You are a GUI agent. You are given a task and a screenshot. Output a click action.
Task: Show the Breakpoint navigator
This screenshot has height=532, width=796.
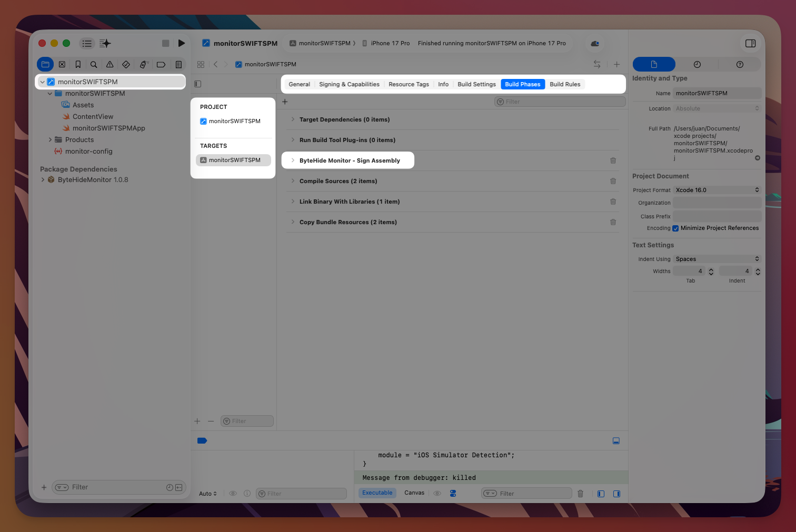(x=161, y=64)
